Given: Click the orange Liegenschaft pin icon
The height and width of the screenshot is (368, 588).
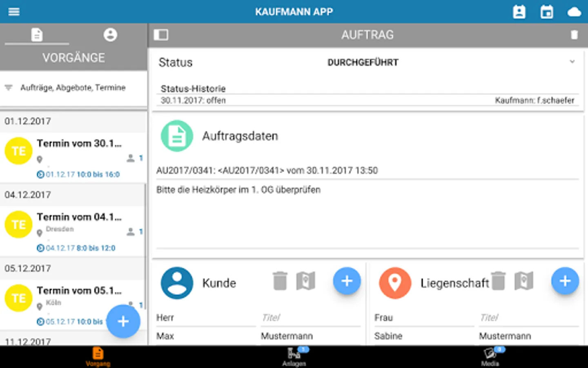Looking at the screenshot, I should (395, 283).
